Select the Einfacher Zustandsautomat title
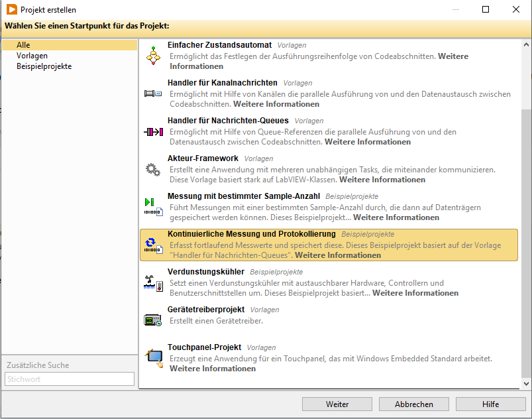 point(219,45)
